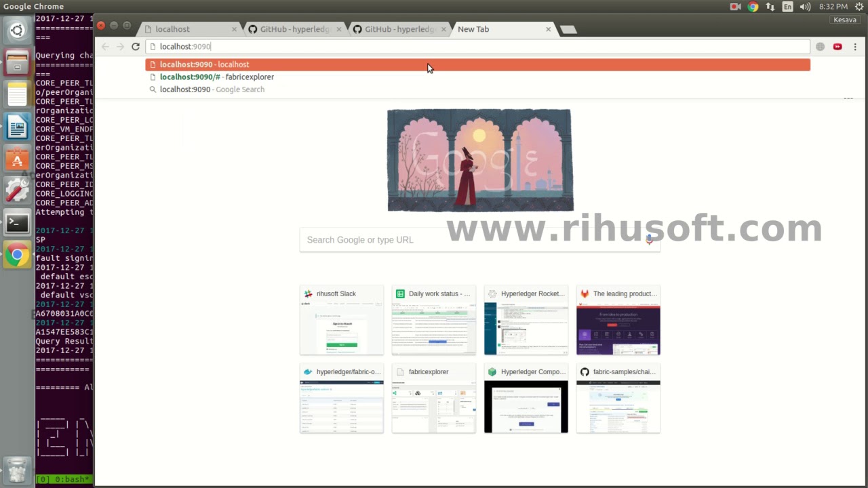Focus the address bar showing localhost:9090
This screenshot has height=488, width=868.
[x=477, y=47]
